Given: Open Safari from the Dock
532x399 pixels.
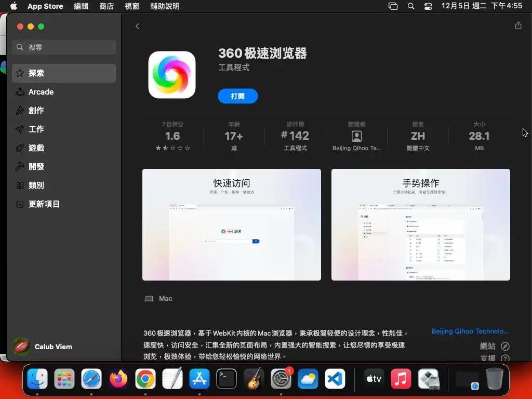Looking at the screenshot, I should pos(91,378).
